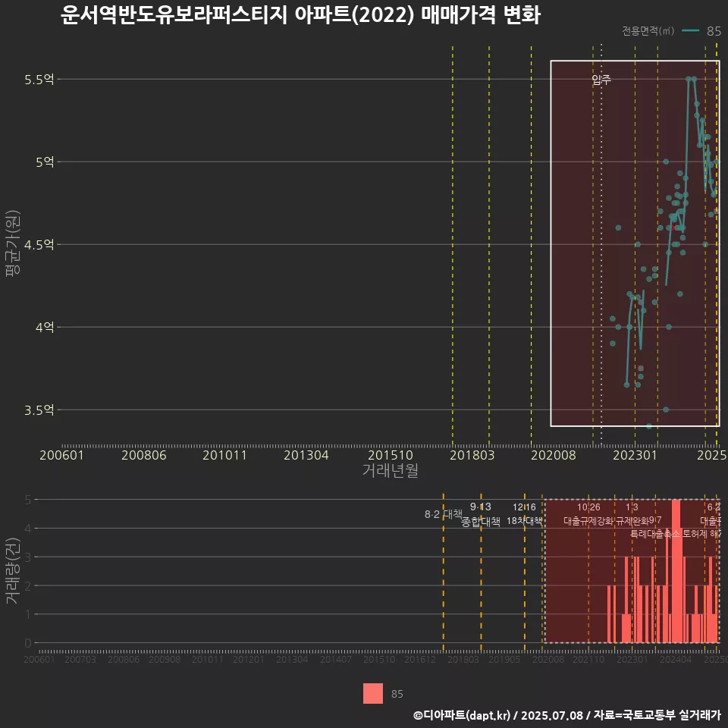Click the red 85 legend swatch below the charts

(x=373, y=693)
